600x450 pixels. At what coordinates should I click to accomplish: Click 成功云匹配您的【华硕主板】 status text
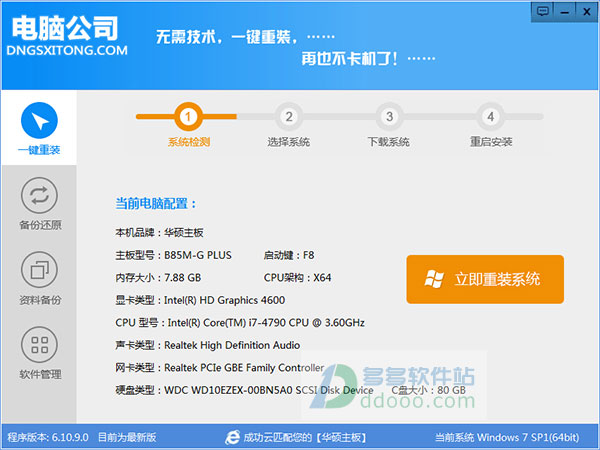(x=305, y=437)
